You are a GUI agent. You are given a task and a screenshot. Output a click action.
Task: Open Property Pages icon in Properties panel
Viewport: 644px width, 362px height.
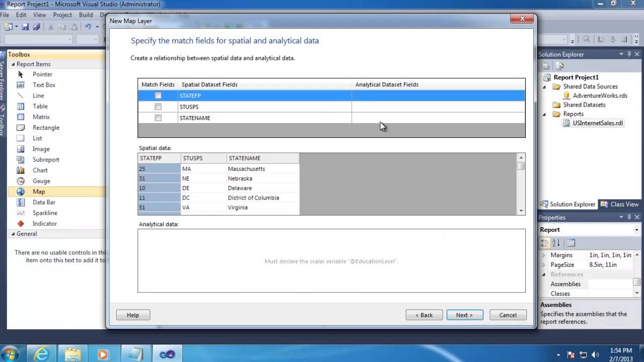click(571, 243)
